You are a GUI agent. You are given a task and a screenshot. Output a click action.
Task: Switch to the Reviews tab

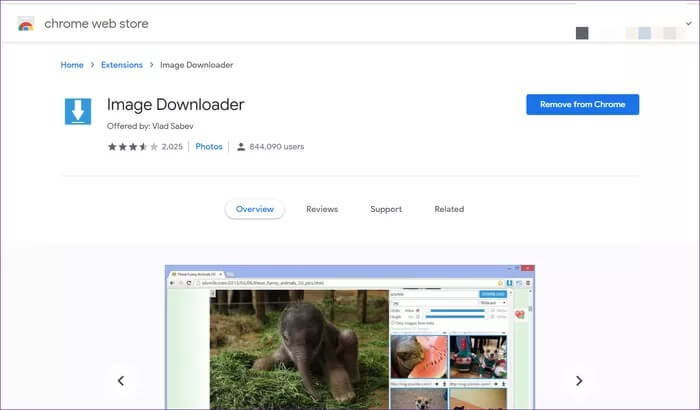tap(322, 209)
